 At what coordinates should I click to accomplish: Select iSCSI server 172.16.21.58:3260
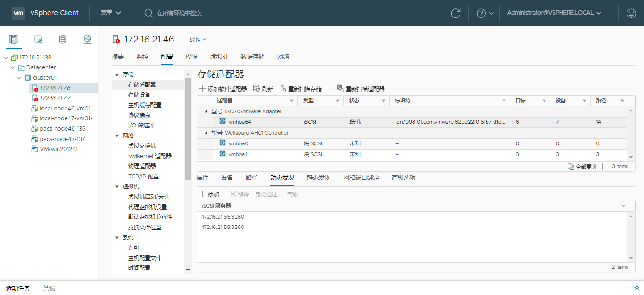click(x=412, y=228)
